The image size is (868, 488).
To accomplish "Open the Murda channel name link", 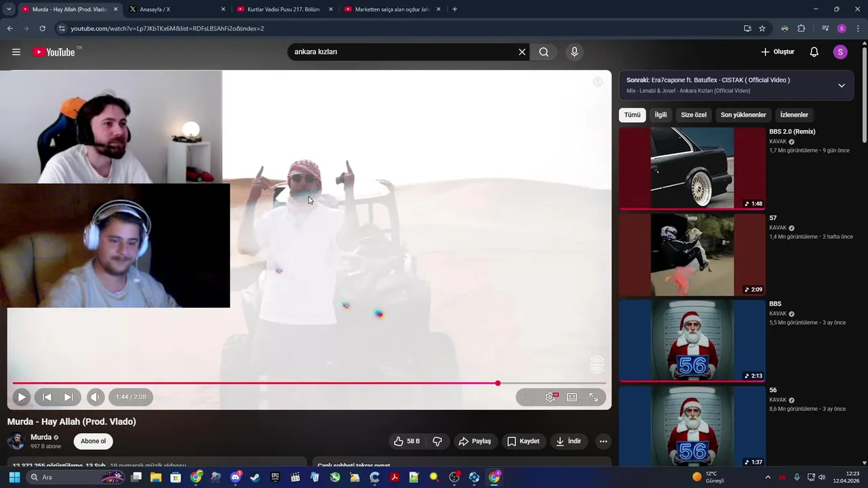I will [41, 437].
